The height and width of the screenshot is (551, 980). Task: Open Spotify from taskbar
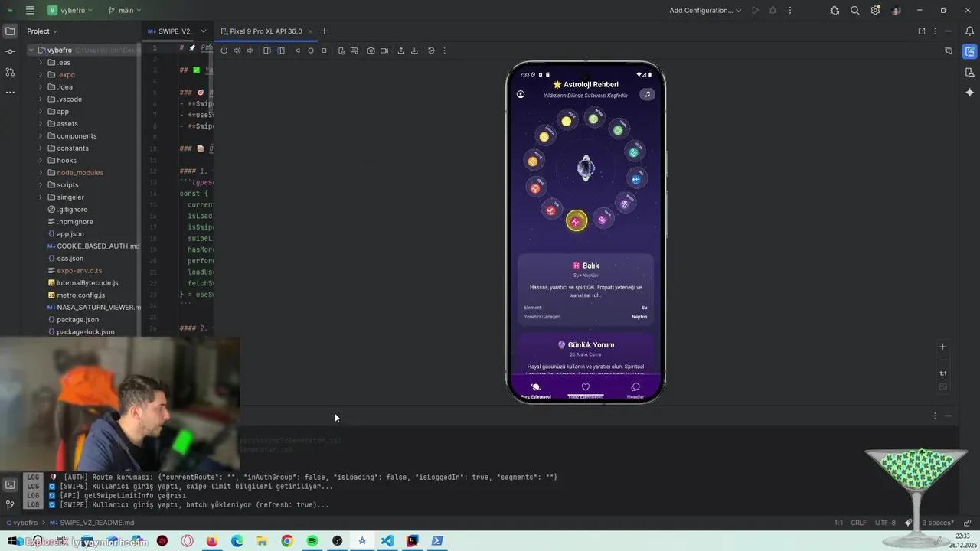pyautogui.click(x=312, y=541)
